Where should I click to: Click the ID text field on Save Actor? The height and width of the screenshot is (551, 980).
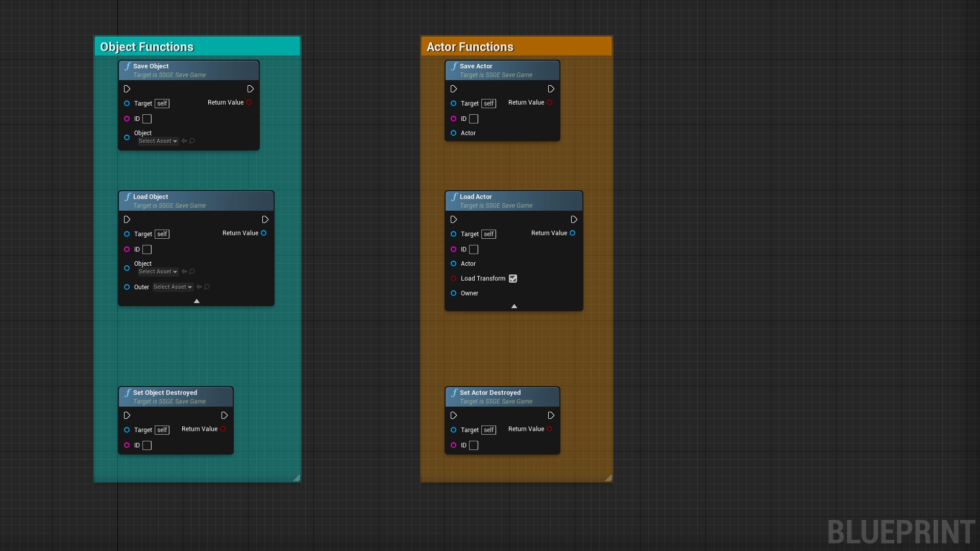pyautogui.click(x=474, y=119)
